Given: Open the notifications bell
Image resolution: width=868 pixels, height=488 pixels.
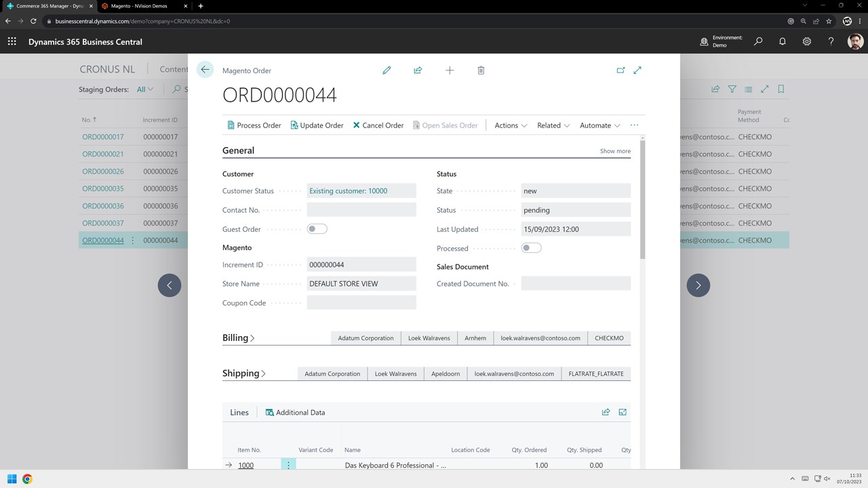Looking at the screenshot, I should click(783, 42).
